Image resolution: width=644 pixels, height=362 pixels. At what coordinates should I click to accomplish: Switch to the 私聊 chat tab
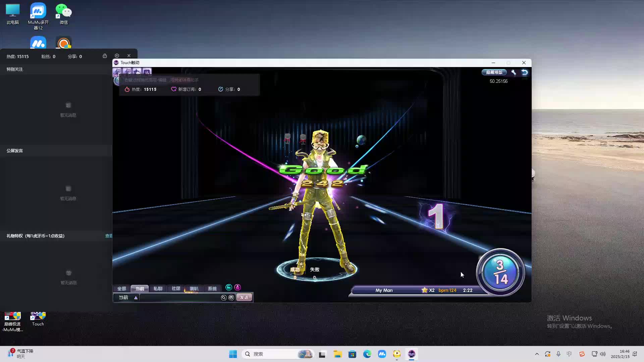(x=158, y=289)
